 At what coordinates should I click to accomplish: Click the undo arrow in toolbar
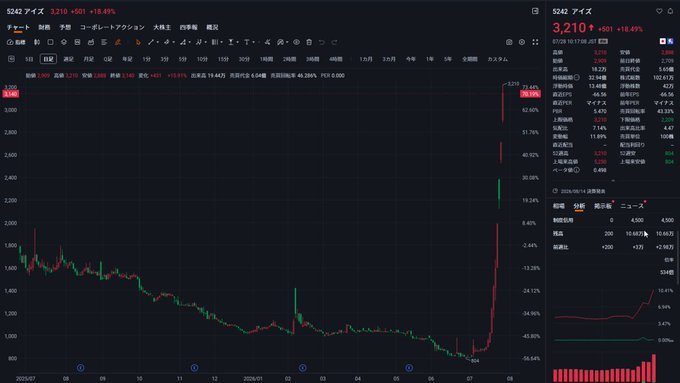[x=321, y=42]
